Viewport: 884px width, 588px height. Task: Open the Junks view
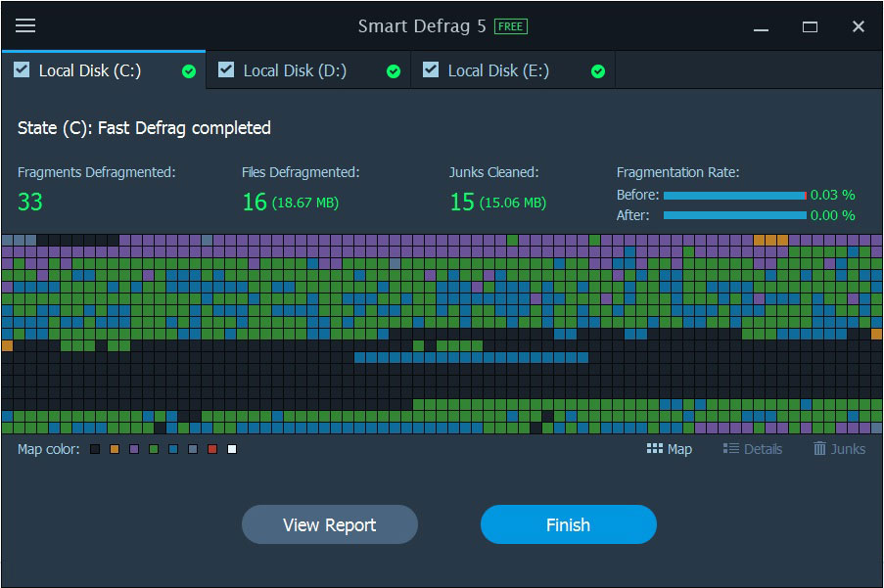(x=840, y=449)
